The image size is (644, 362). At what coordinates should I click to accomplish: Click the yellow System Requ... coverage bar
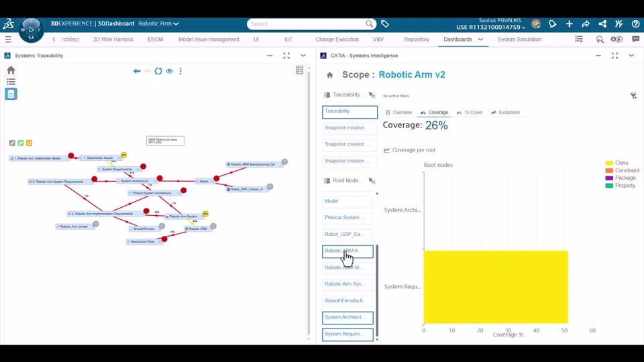click(x=496, y=287)
